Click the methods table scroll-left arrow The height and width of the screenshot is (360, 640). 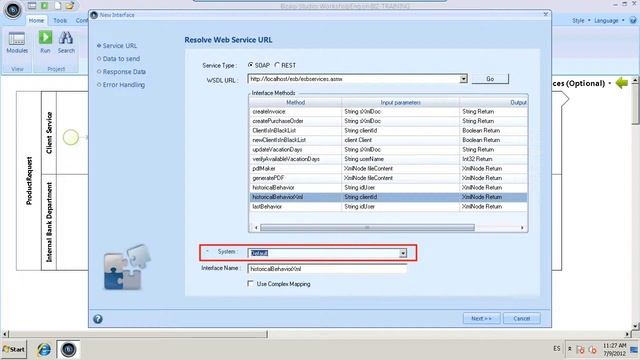click(x=256, y=228)
